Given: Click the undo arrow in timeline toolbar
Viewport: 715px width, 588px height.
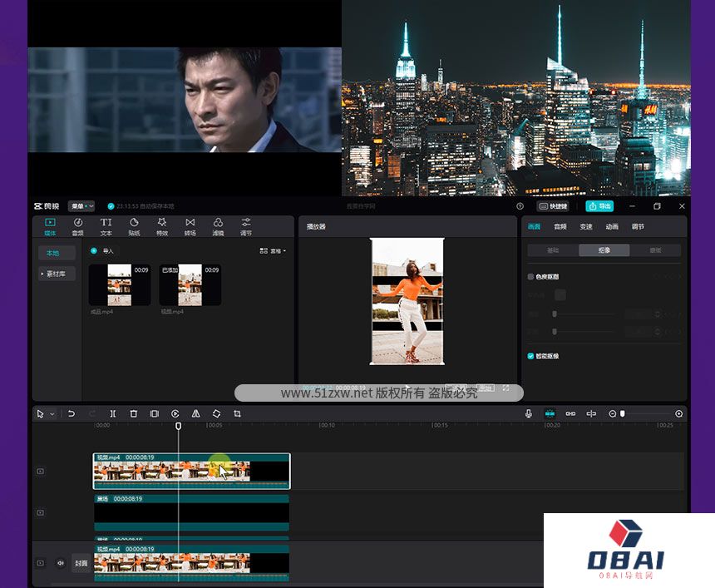Looking at the screenshot, I should (71, 413).
